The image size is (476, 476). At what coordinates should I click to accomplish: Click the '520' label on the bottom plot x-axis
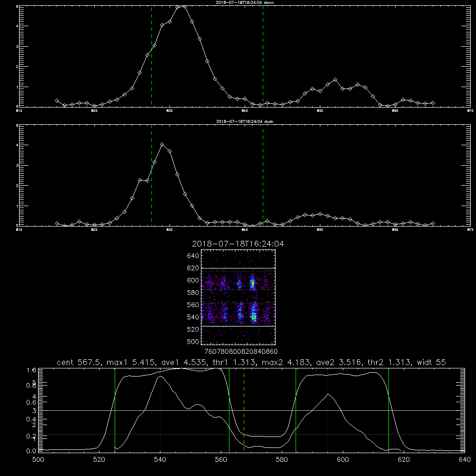(x=99, y=460)
